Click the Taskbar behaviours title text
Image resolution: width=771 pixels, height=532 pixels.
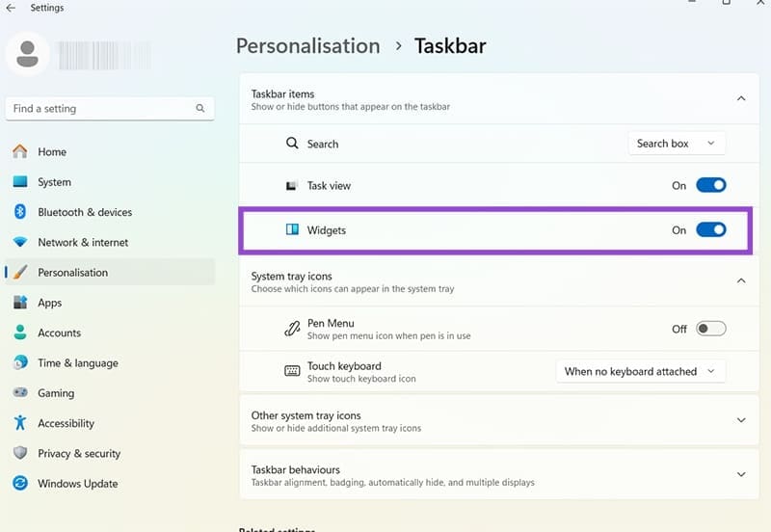pos(296,469)
